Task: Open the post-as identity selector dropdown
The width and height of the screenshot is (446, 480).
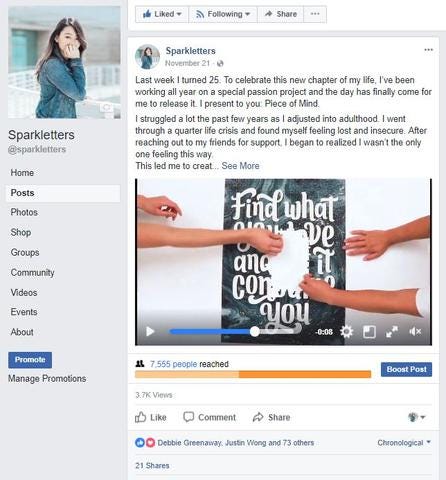Action: coord(417,417)
